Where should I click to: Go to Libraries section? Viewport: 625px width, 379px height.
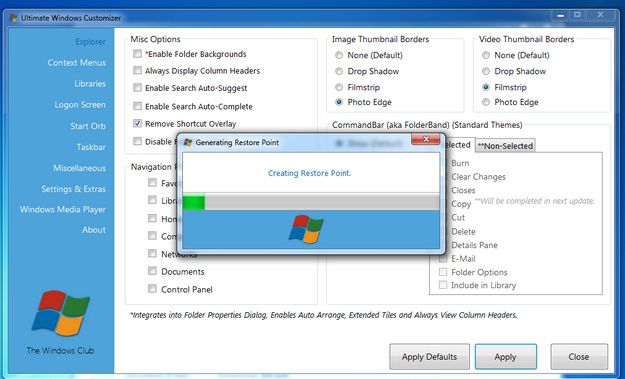coord(90,84)
